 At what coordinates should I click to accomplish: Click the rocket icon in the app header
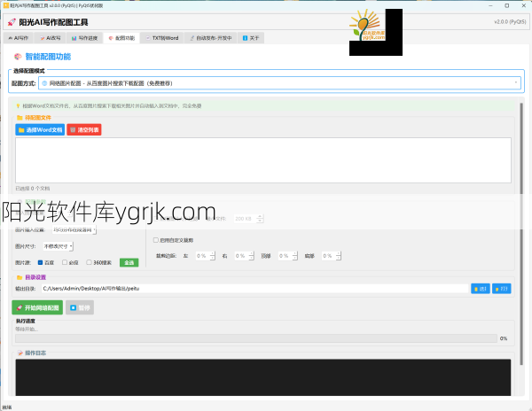click(x=12, y=22)
